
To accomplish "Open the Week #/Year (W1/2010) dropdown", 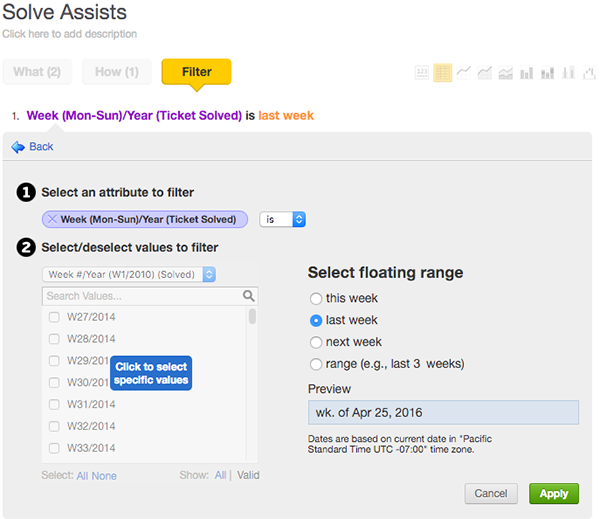I will click(x=129, y=274).
